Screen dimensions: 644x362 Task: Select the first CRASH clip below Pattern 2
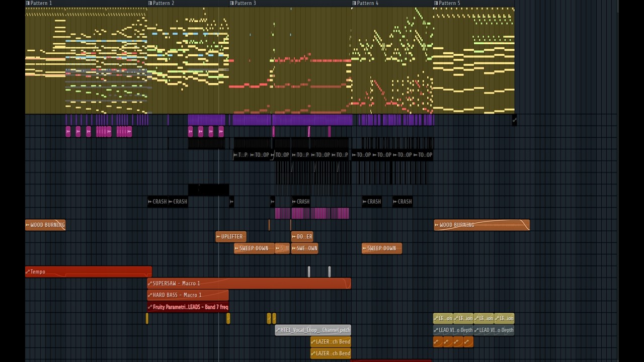pyautogui.click(x=157, y=202)
